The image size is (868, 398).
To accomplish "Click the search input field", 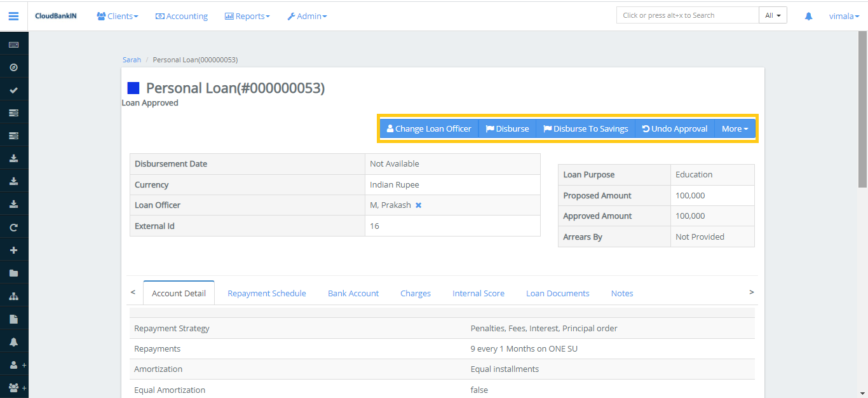I will [x=687, y=15].
